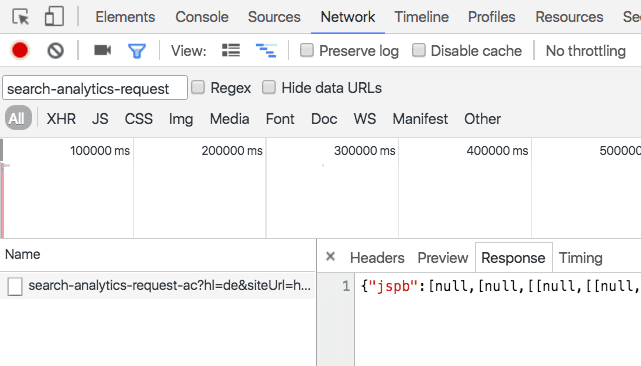This screenshot has width=641, height=366.
Task: Clear the network log icon
Action: (x=56, y=51)
